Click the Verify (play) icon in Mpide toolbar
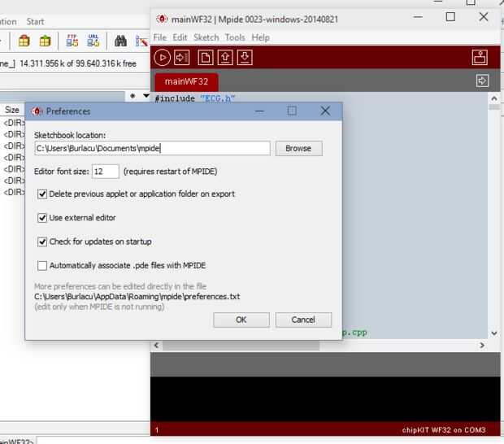Image resolution: width=504 pixels, height=444 pixels. 162,58
